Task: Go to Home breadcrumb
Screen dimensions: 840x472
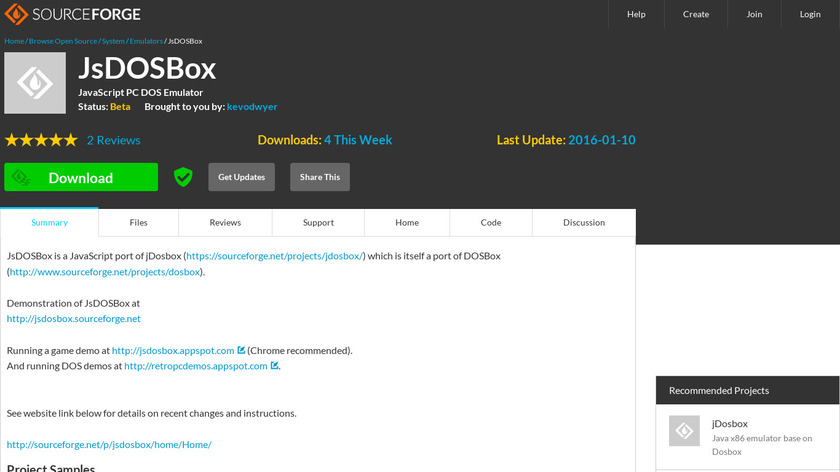Action: (x=14, y=41)
